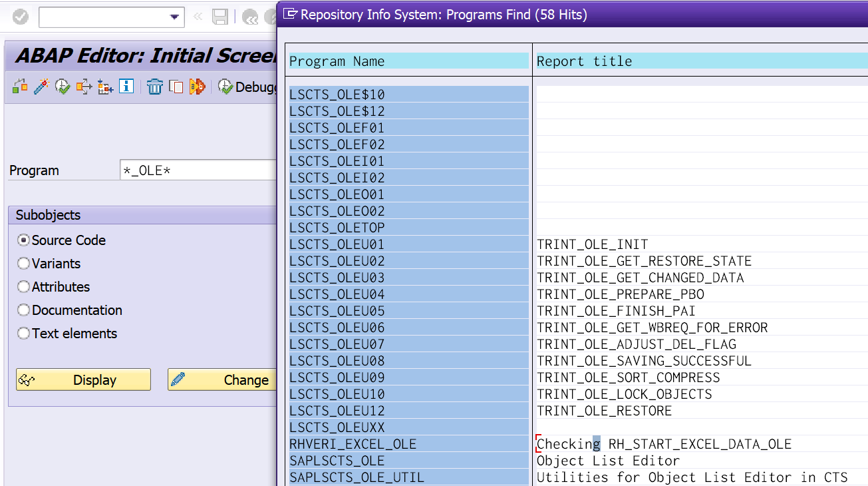Click the Program Name column header
Viewport: 868px width, 486px height.
(x=409, y=61)
